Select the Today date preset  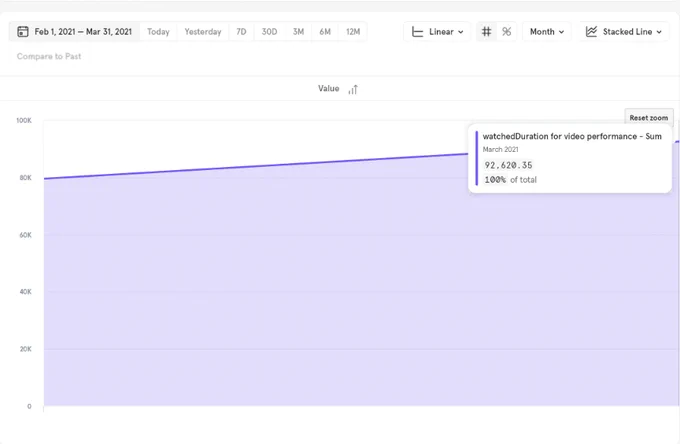(x=158, y=32)
